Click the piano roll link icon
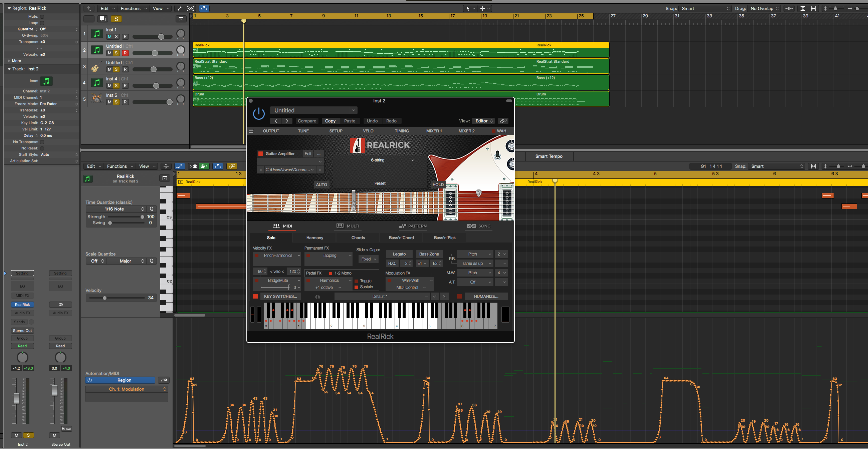 click(231, 166)
